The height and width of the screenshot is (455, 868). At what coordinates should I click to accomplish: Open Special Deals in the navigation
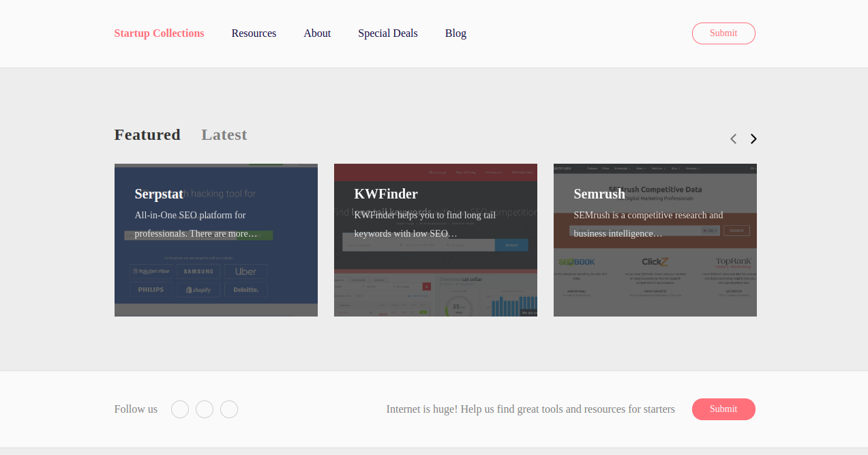coord(388,33)
